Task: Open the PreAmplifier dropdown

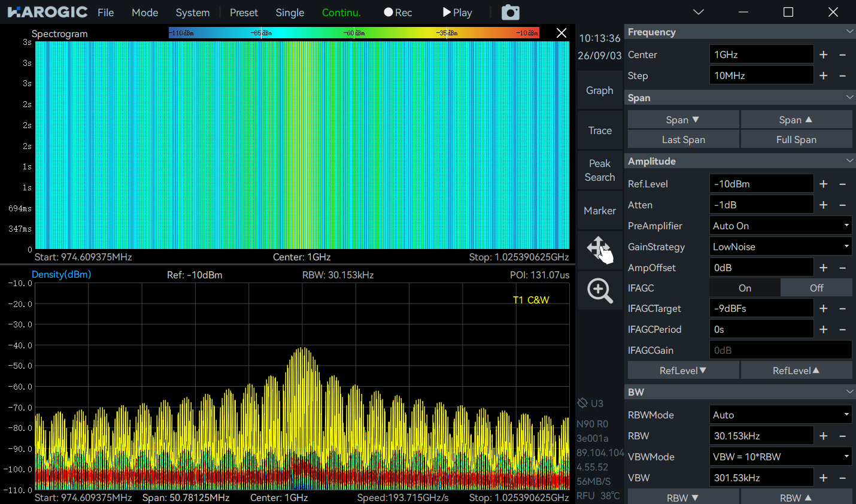Action: (781, 226)
